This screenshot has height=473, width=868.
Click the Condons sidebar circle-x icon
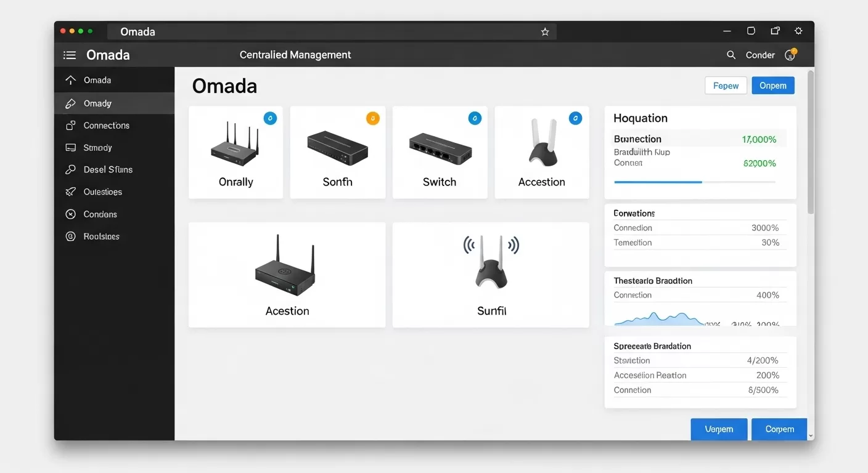click(x=71, y=214)
